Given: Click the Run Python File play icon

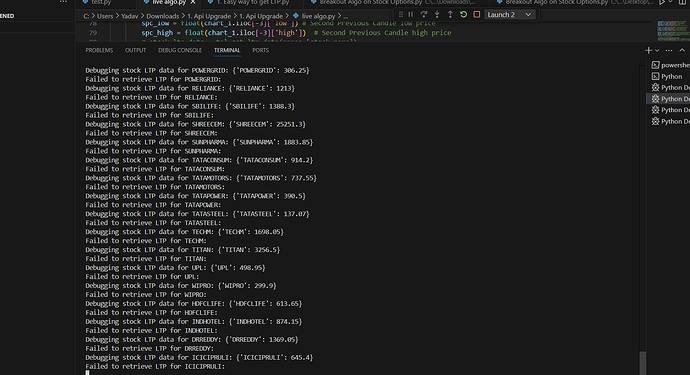Looking at the screenshot, I should [662, 2].
